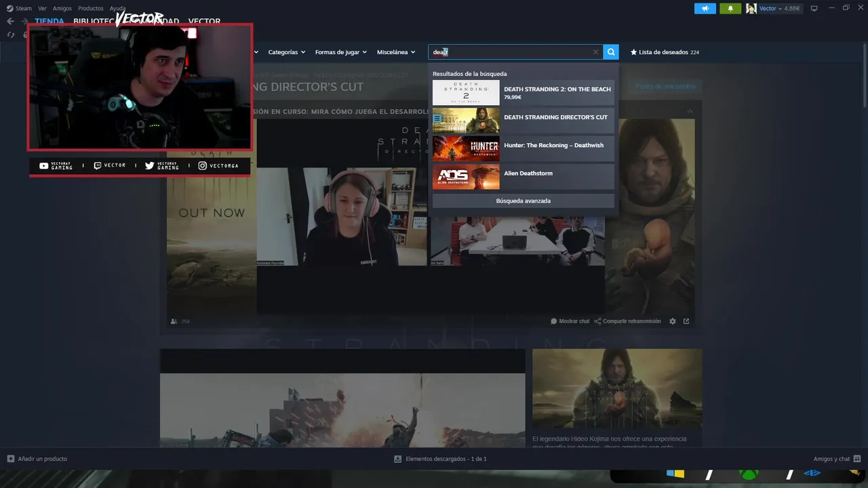Select Hunter: The Reckoning – Deathwish result
The image size is (868, 488).
pyautogui.click(x=524, y=148)
